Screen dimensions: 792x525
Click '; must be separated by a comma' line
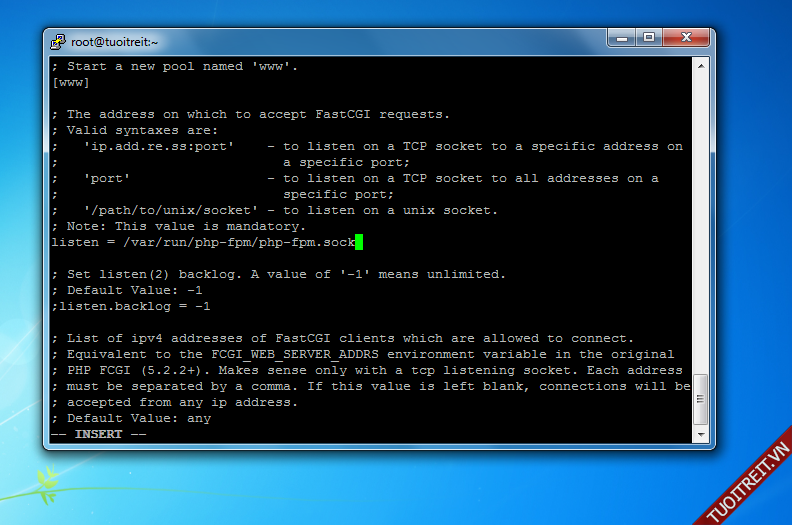click(371, 387)
